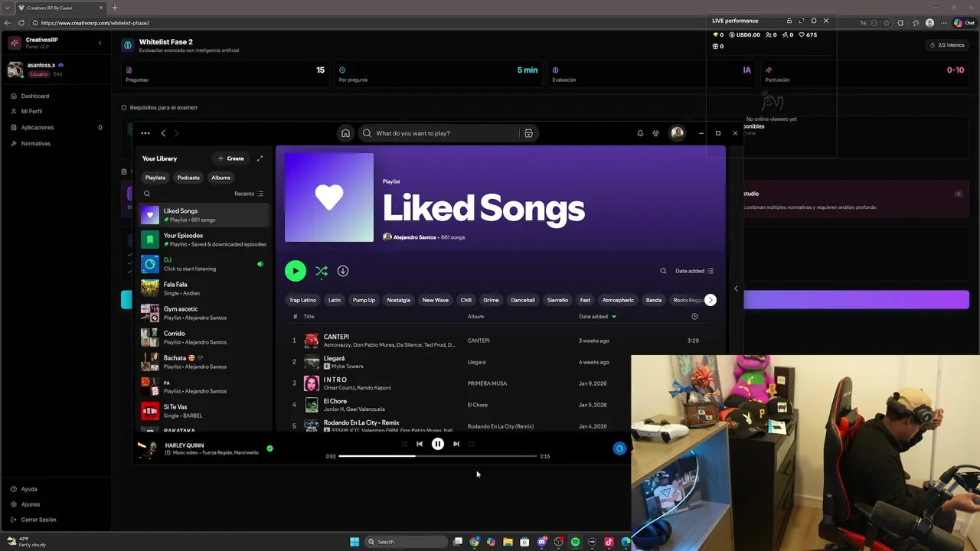The height and width of the screenshot is (551, 980).
Task: Select the Latin genre chip
Action: coord(335,300)
